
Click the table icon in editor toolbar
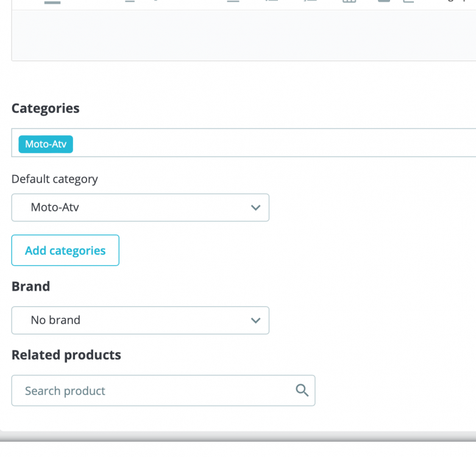pyautogui.click(x=349, y=2)
